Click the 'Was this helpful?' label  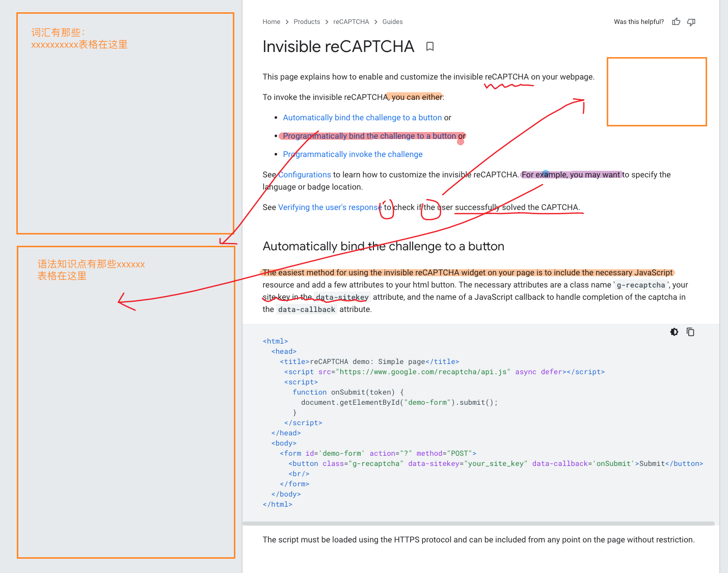(x=639, y=22)
